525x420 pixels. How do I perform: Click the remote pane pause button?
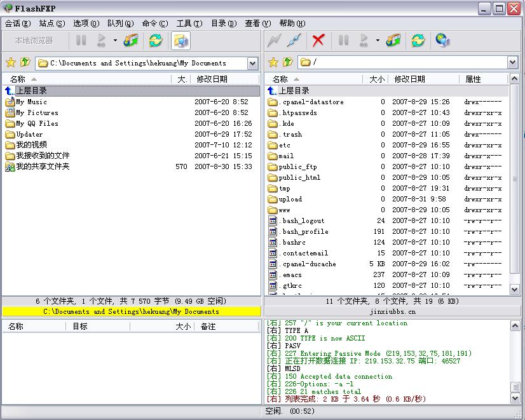click(343, 41)
